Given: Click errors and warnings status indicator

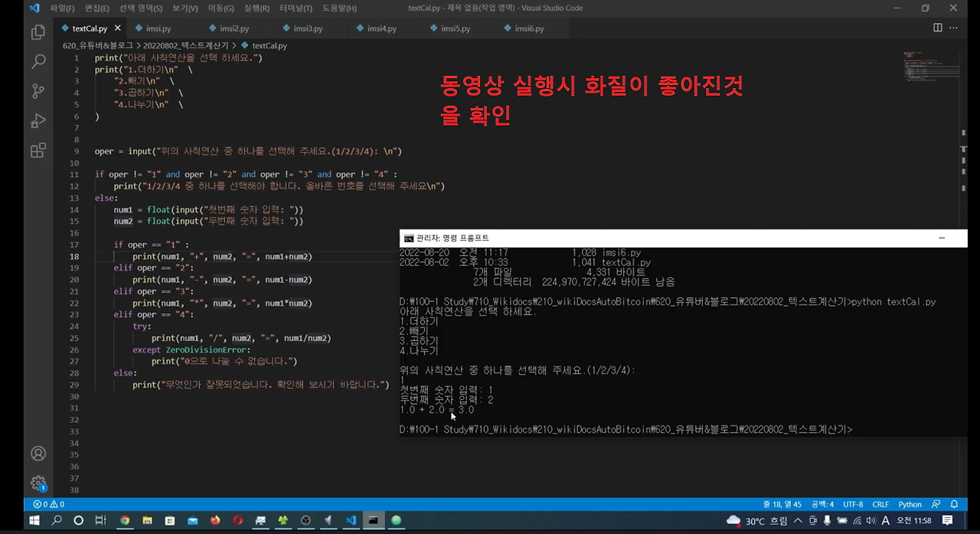Looking at the screenshot, I should pos(48,504).
